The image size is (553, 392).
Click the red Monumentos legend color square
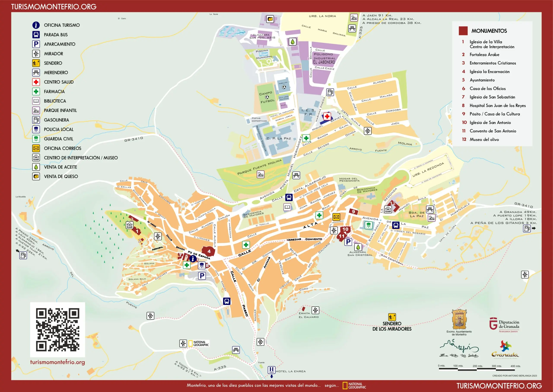tap(463, 31)
